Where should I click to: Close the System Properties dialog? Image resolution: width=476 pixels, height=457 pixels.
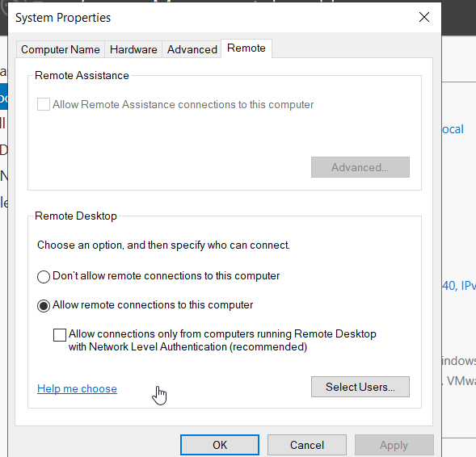tap(423, 17)
